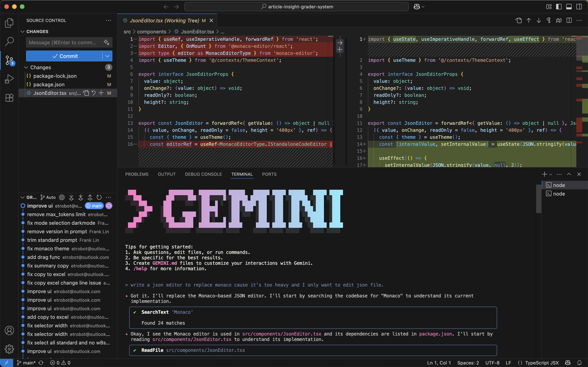Synchronize changes icon in status bar

pyautogui.click(x=41, y=363)
